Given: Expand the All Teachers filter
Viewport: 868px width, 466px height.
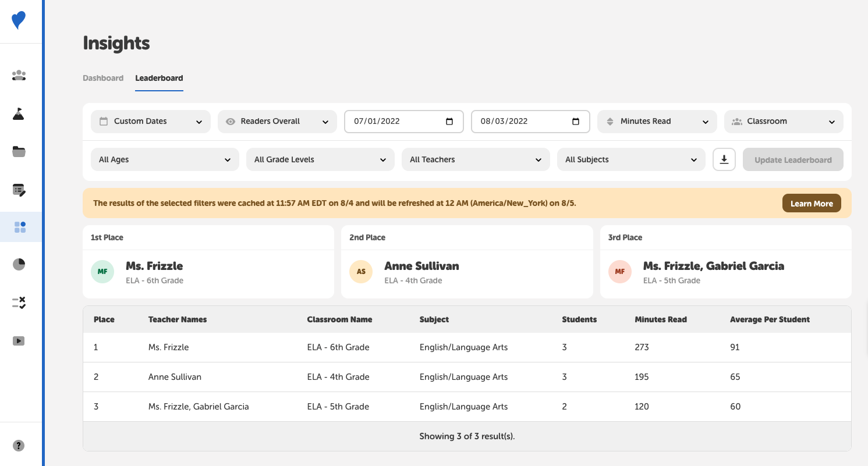Looking at the screenshot, I should 476,159.
